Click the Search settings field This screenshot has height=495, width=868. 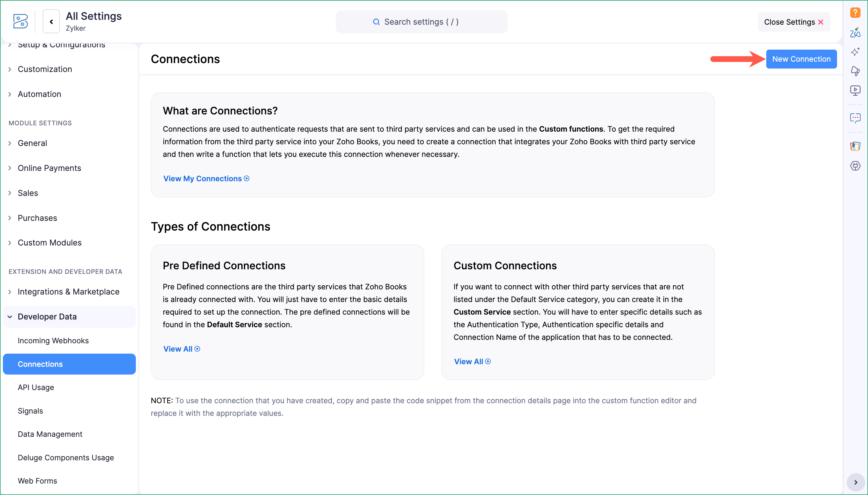[421, 22]
